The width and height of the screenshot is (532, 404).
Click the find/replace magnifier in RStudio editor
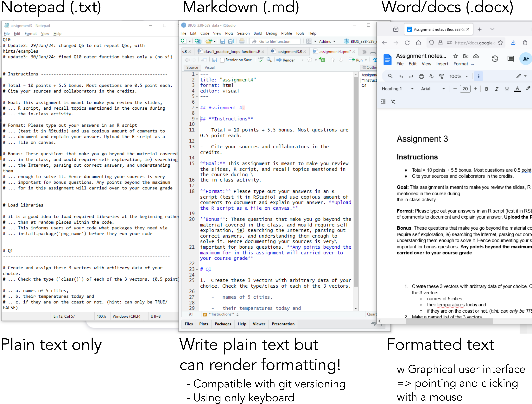(269, 60)
